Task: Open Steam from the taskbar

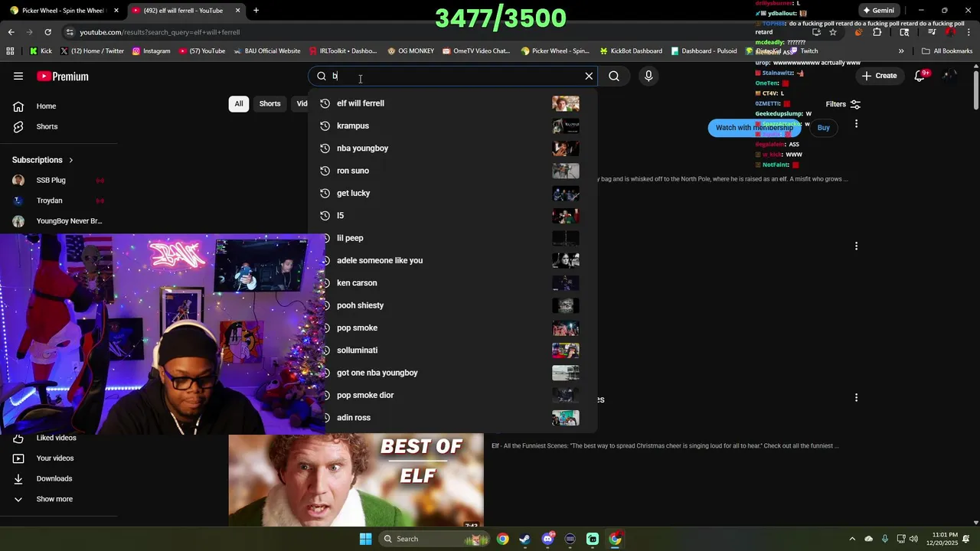Action: (x=524, y=539)
